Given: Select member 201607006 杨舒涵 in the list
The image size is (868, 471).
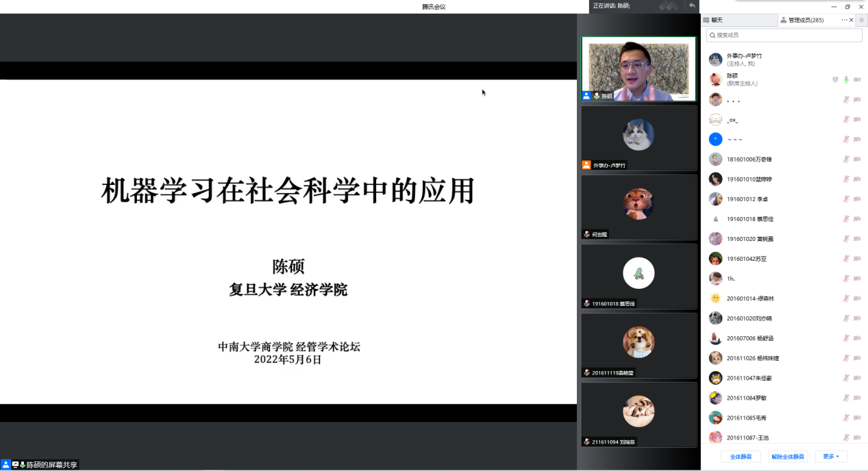Looking at the screenshot, I should point(749,338).
